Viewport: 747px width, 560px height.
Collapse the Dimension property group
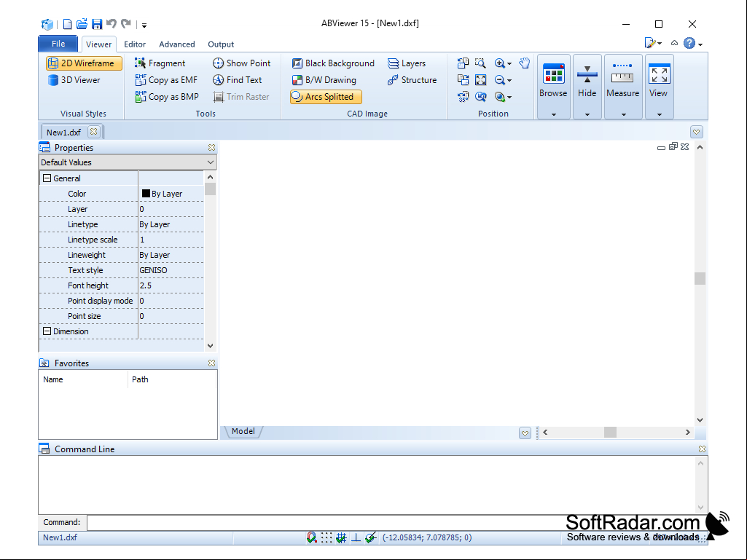click(47, 331)
